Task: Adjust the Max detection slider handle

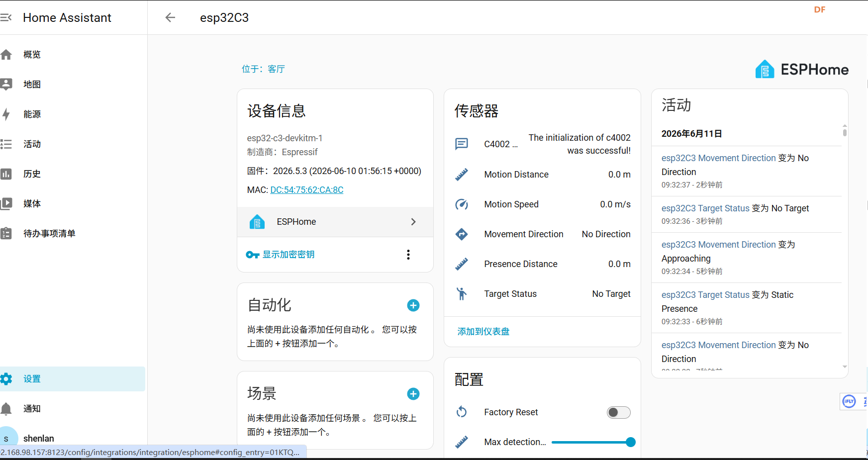Action: [631, 442]
